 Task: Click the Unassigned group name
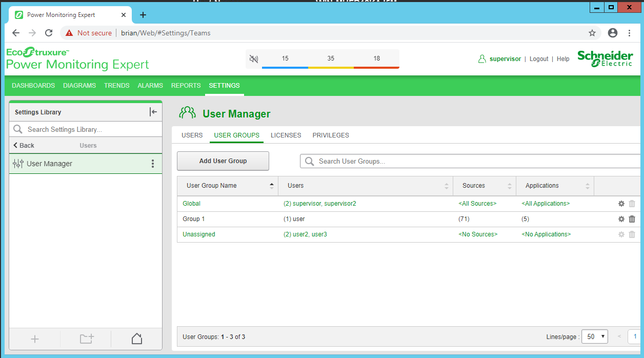(x=199, y=234)
